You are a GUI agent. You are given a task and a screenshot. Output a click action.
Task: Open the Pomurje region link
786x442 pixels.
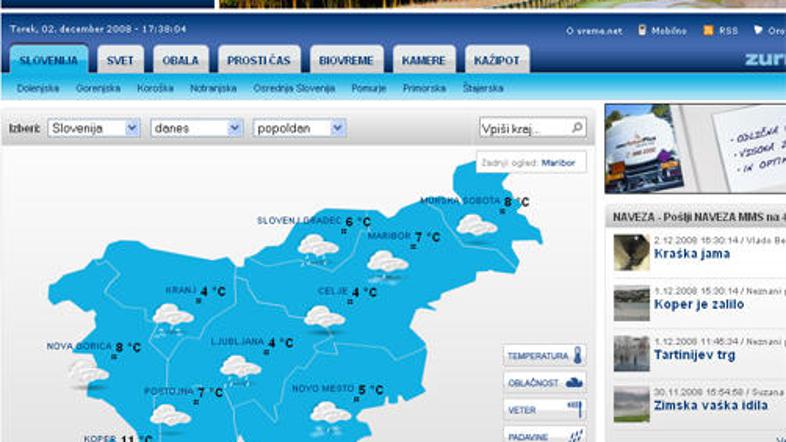tap(369, 88)
